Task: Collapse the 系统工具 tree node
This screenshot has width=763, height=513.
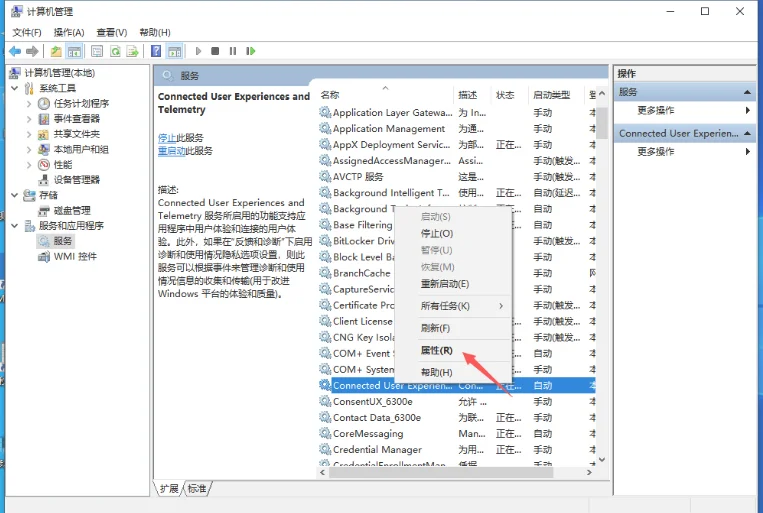Action: (14, 89)
